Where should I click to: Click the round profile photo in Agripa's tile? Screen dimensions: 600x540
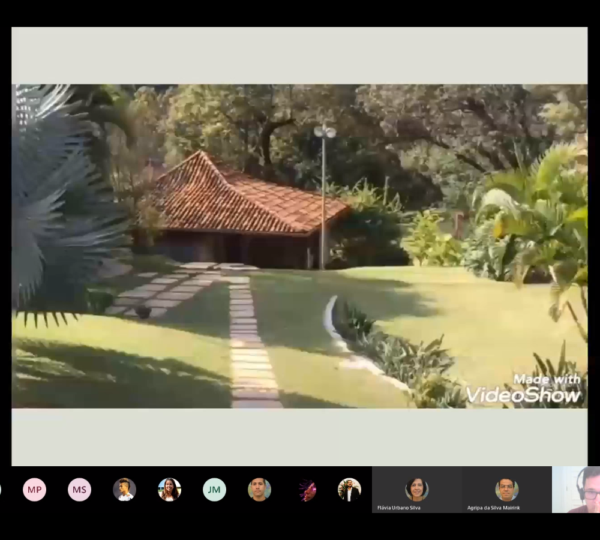(x=506, y=488)
